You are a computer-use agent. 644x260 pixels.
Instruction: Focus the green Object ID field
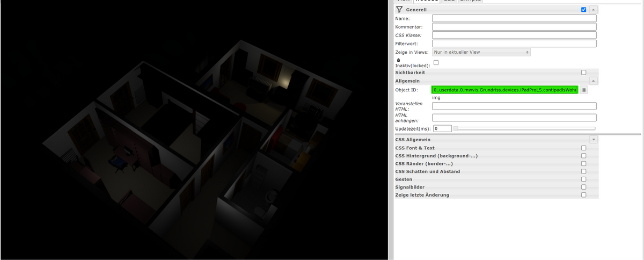504,90
